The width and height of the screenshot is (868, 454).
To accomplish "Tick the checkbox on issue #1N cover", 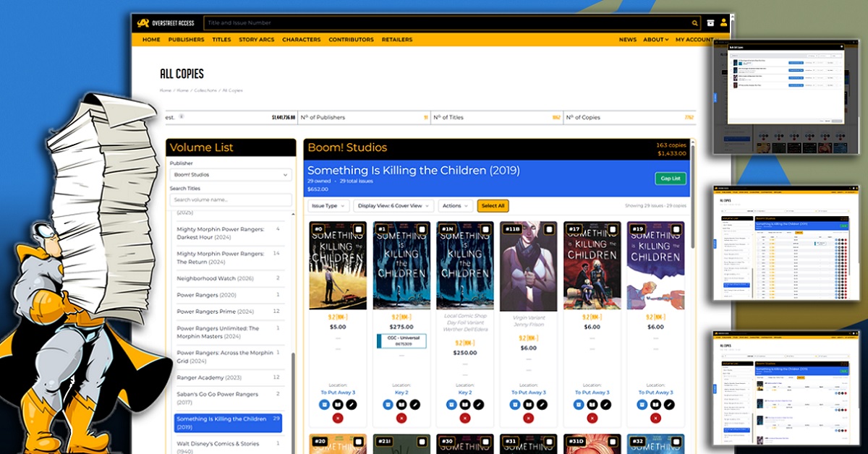I will (486, 229).
